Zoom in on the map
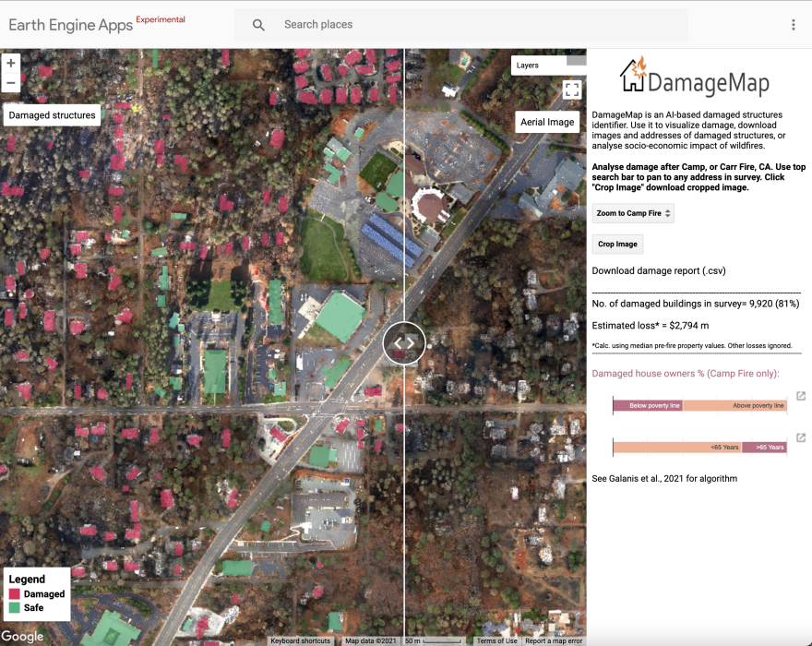This screenshot has width=812, height=646. coord(10,63)
